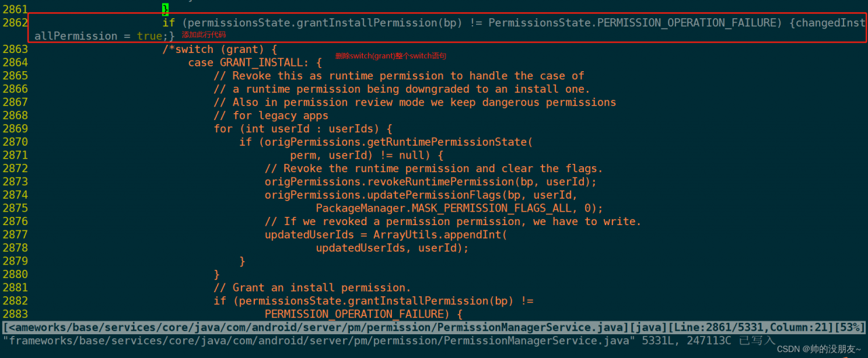Screen dimensions: 868x358
Task: Click the "for (int userId : userIds)" statement
Action: (x=303, y=128)
